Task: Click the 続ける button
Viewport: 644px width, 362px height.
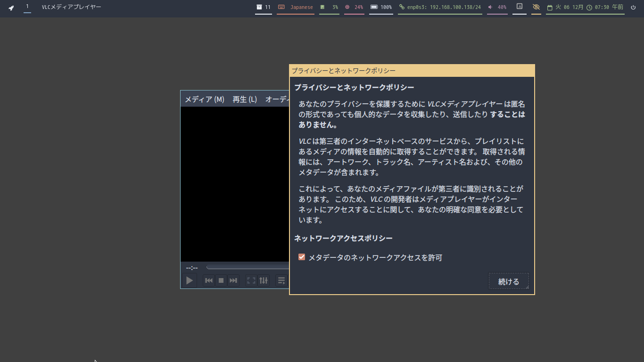Action: (509, 281)
